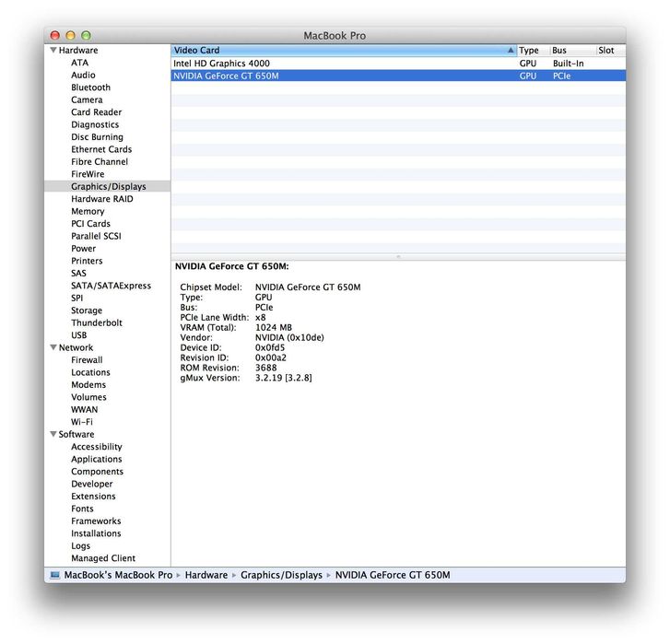Select Volumes under Network

tap(88, 397)
